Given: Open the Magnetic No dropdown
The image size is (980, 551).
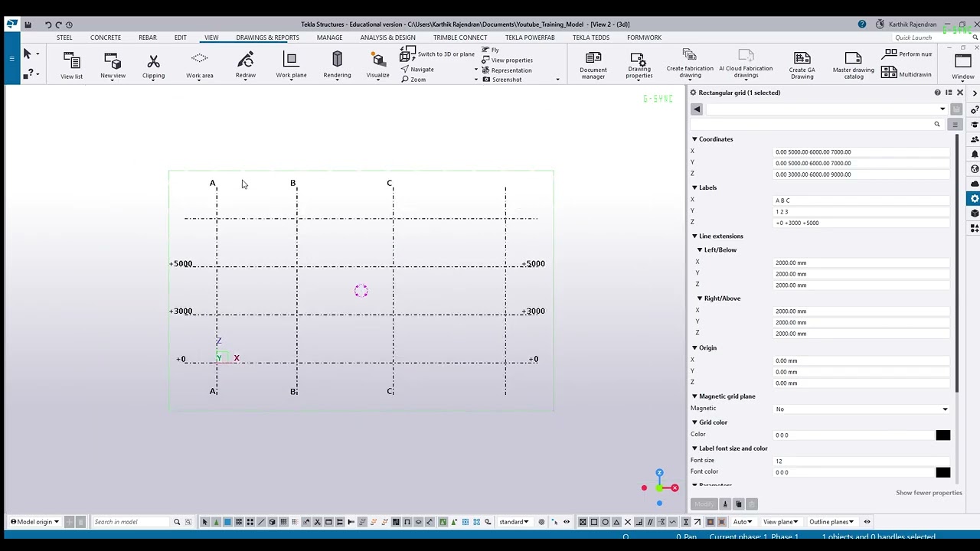Looking at the screenshot, I should click(945, 409).
